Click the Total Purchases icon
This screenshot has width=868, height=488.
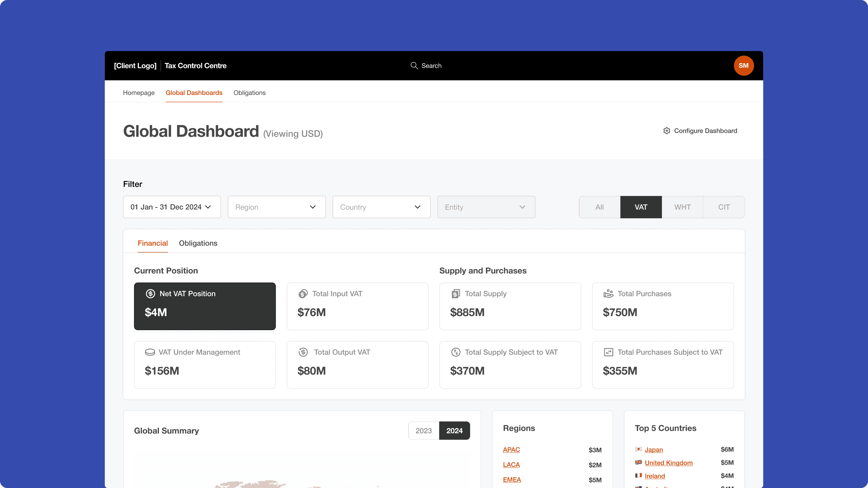coord(609,294)
